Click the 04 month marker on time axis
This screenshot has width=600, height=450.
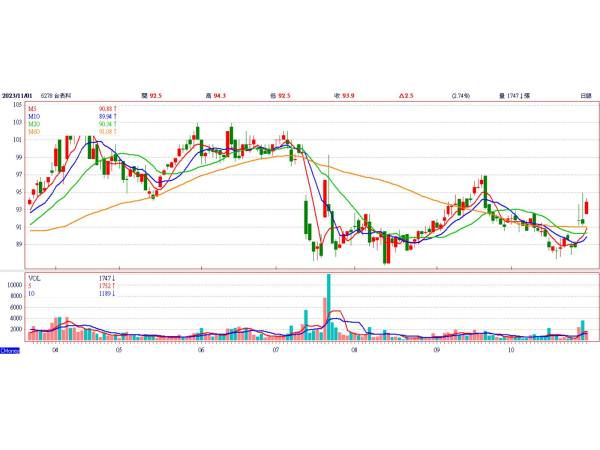tap(55, 351)
